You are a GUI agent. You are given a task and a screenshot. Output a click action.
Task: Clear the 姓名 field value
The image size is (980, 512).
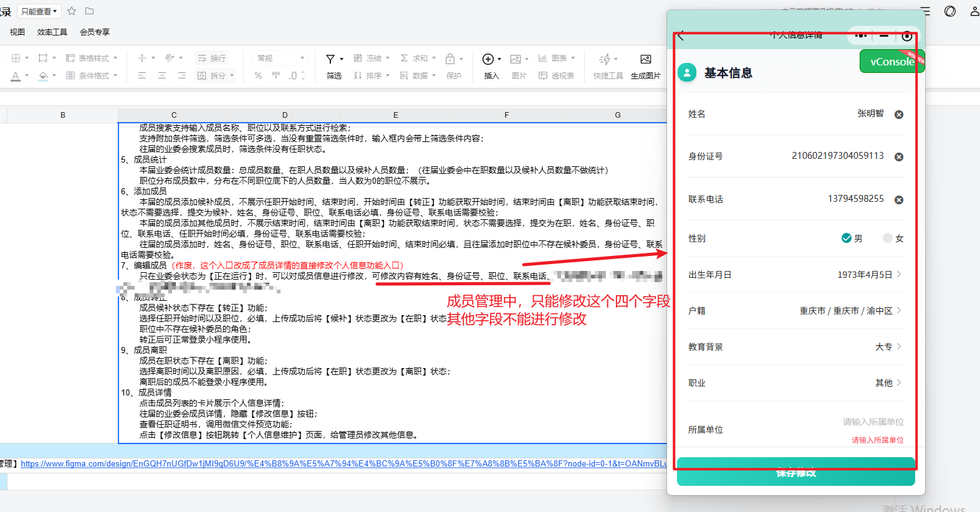pyautogui.click(x=899, y=115)
